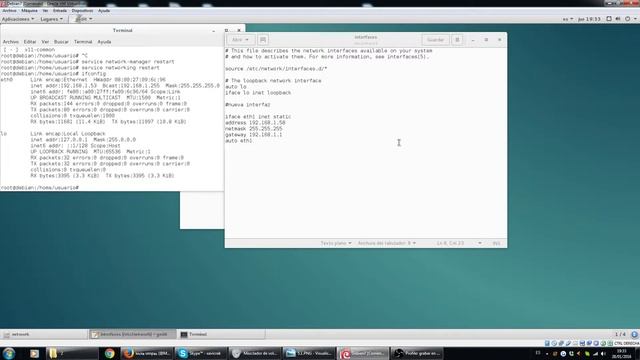The image size is (640, 360).
Task: Click the 'source /etc/network/interfaces.d/*' line
Action: click(x=276, y=69)
